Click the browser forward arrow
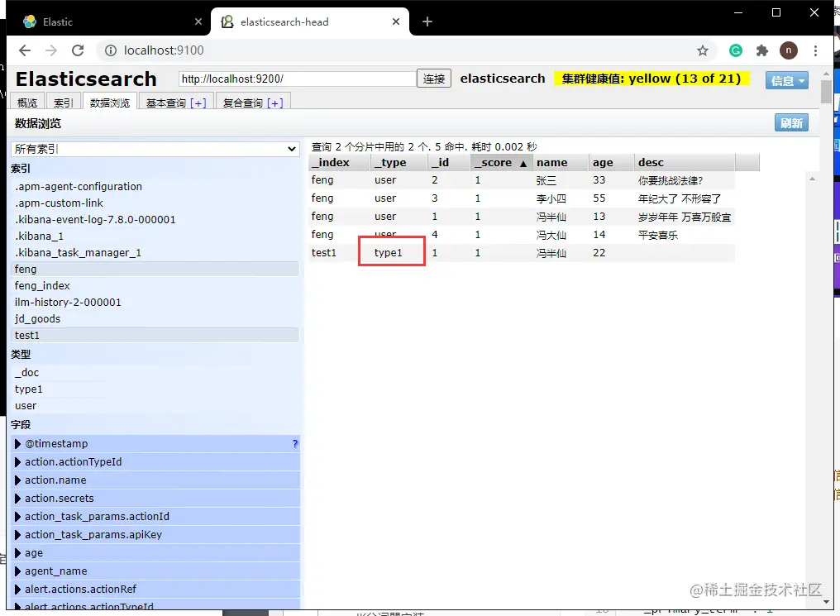This screenshot has width=840, height=616. click(51, 50)
